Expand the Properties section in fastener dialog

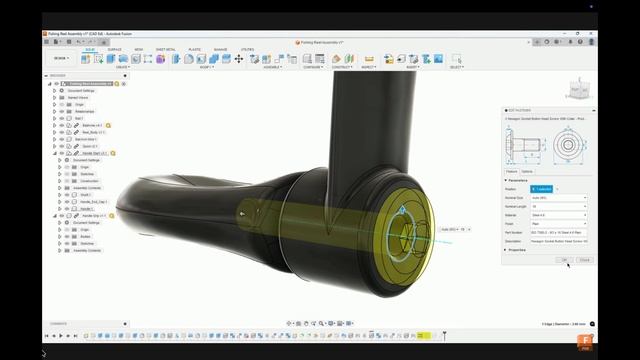506,249
